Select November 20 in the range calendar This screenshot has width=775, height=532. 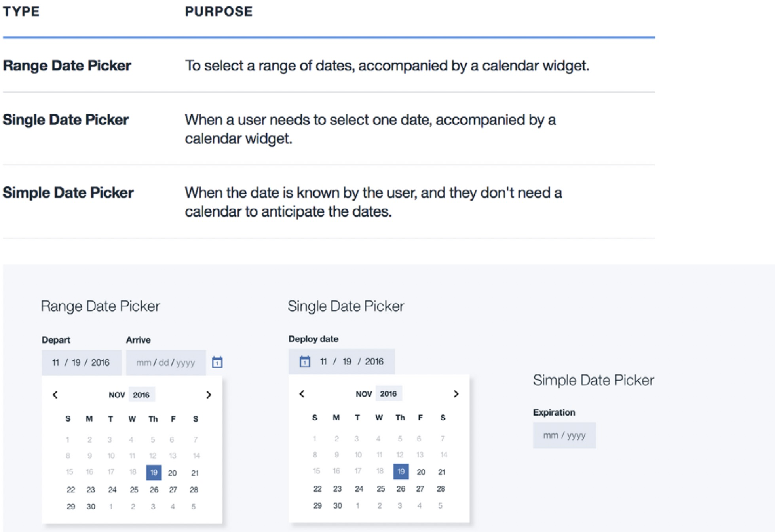pyautogui.click(x=172, y=473)
